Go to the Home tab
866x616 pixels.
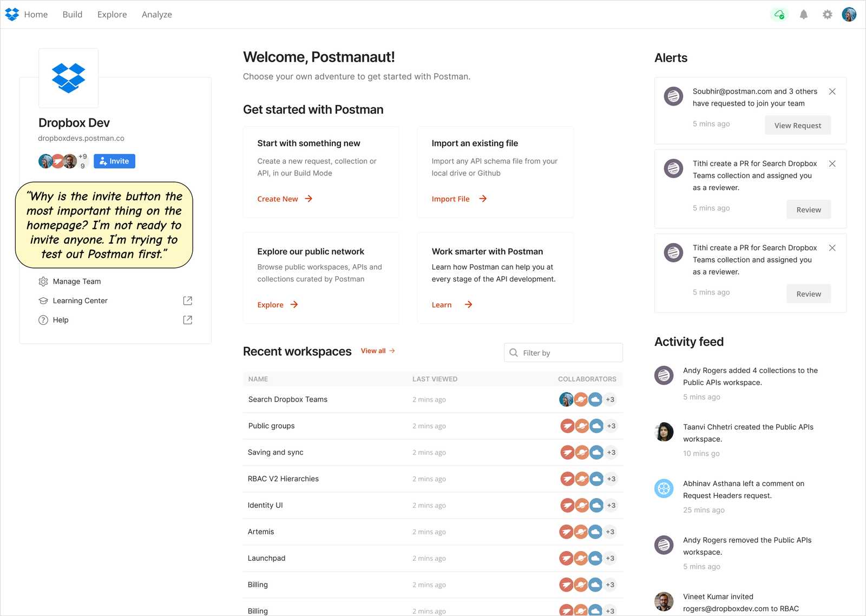[36, 15]
